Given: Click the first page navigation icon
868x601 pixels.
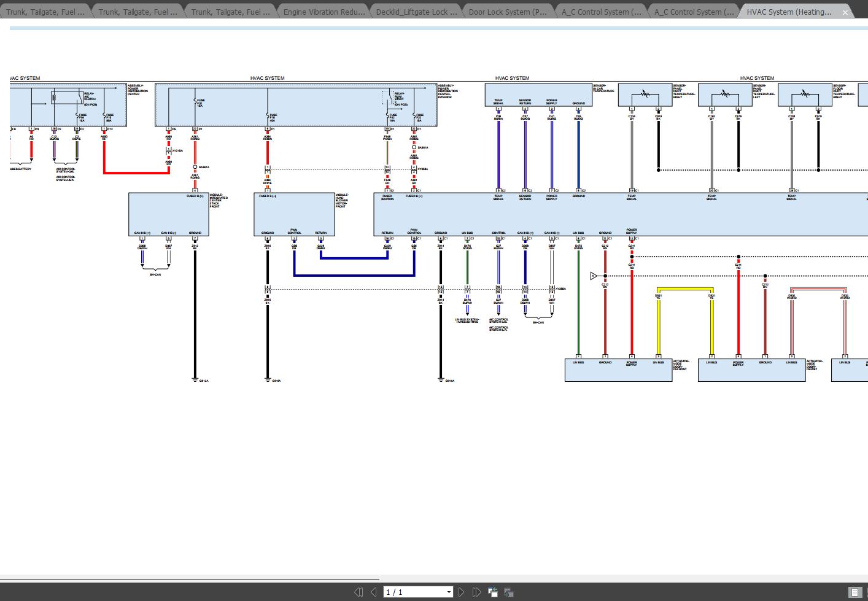Looking at the screenshot, I should point(358,592).
